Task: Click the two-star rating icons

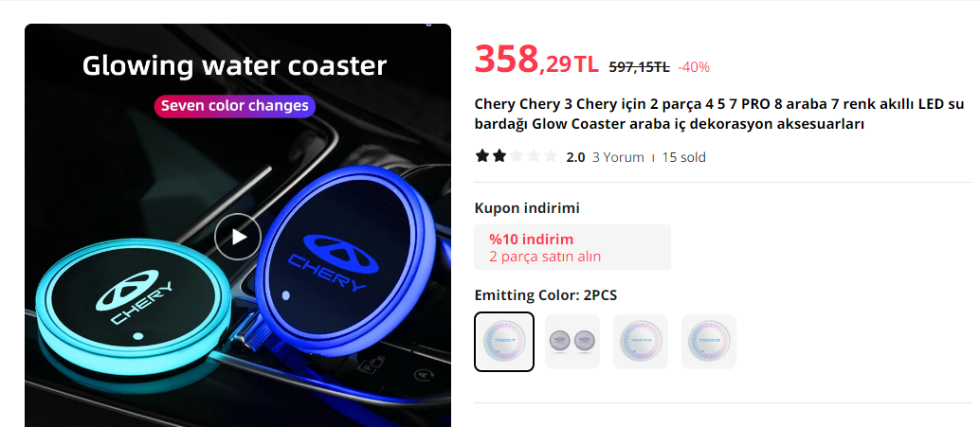Action: click(x=516, y=156)
